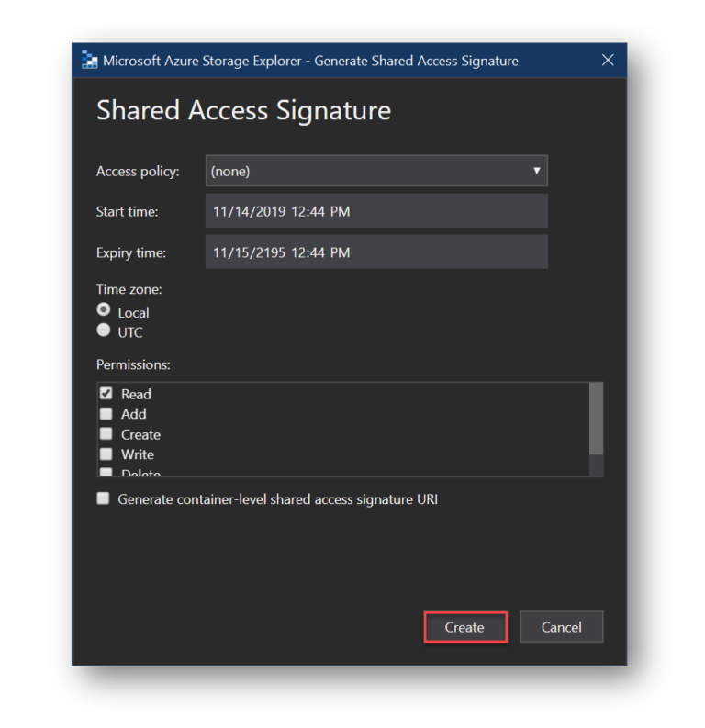Close the Generate Shared Access Signature dialog
Screen dimensions: 705x728
coord(608,60)
